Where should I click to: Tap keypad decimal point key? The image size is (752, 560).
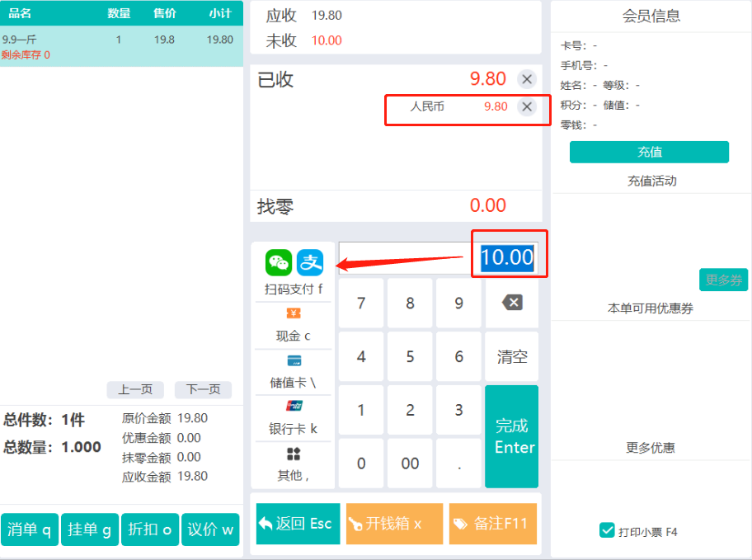tap(459, 463)
